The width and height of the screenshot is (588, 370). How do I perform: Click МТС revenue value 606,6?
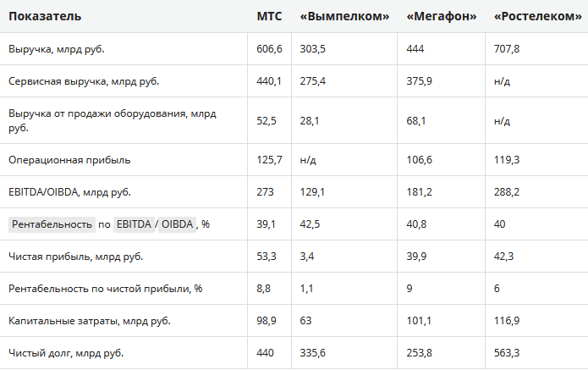pyautogui.click(x=269, y=49)
